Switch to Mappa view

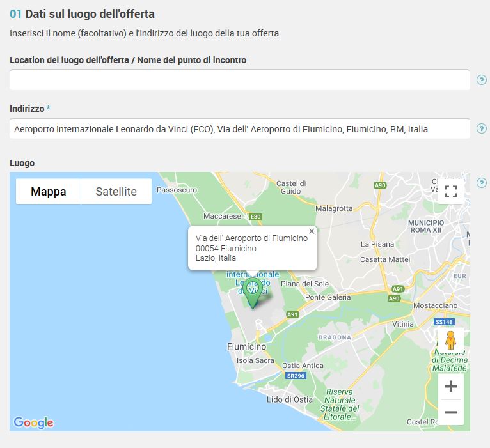[x=49, y=191]
